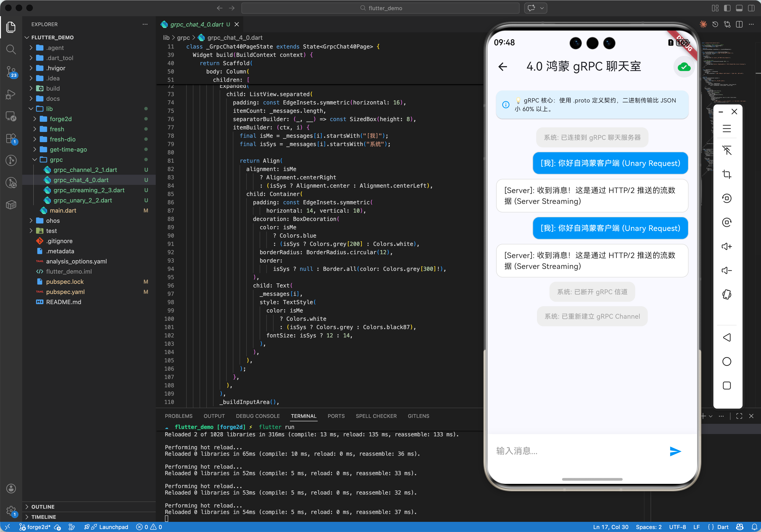The width and height of the screenshot is (761, 532).
Task: Toggle the secondary side bar layout icon
Action: tap(751, 8)
